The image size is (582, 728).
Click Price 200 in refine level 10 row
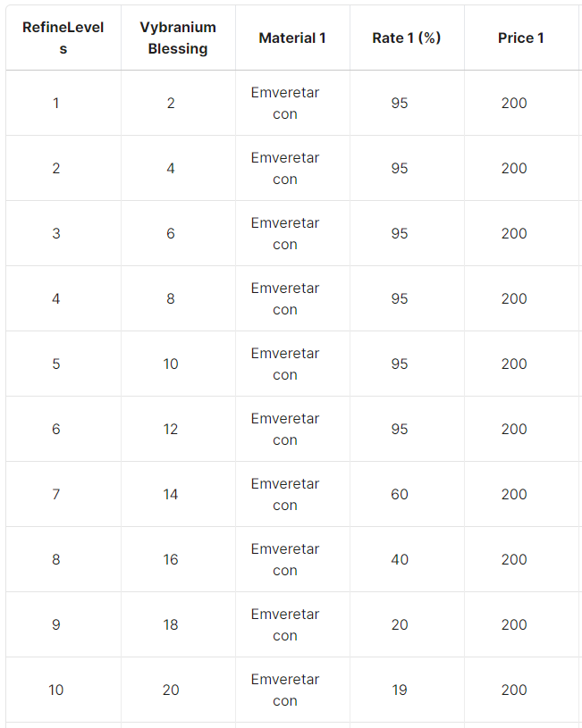pos(514,690)
